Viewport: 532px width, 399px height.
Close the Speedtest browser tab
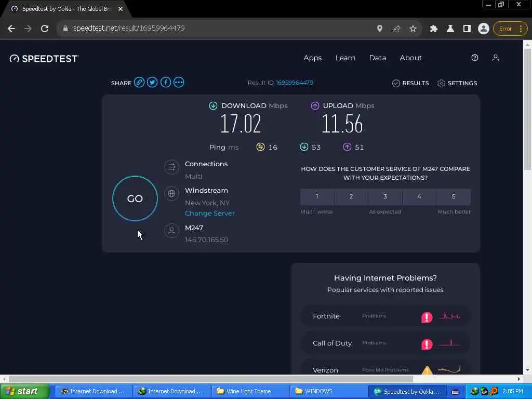[121, 9]
